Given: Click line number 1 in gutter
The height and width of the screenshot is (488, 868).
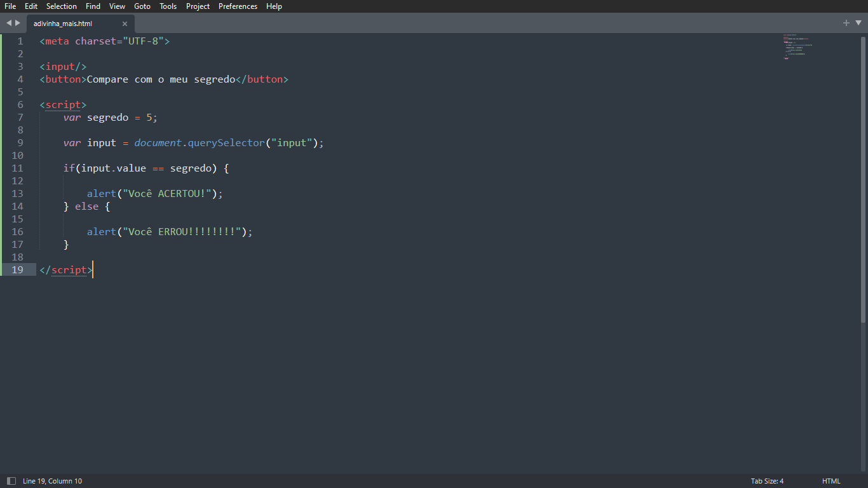Looking at the screenshot, I should pyautogui.click(x=20, y=41).
